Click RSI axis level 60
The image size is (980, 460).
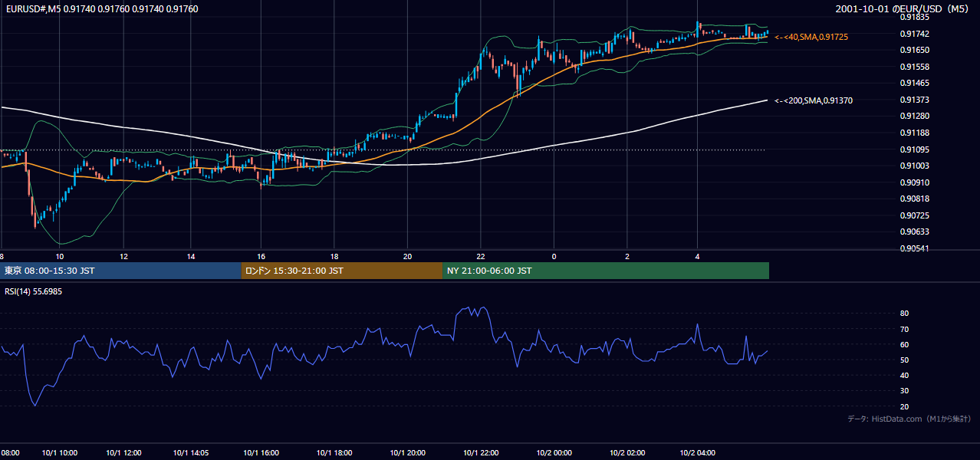[x=904, y=344]
